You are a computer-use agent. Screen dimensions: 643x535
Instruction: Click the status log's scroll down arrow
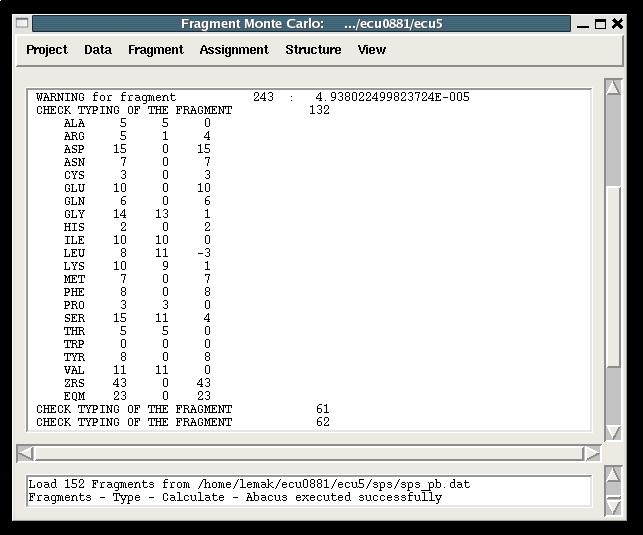(x=614, y=507)
